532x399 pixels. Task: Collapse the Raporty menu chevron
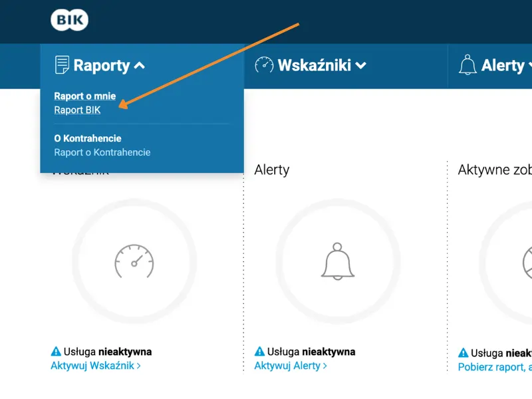coord(139,66)
